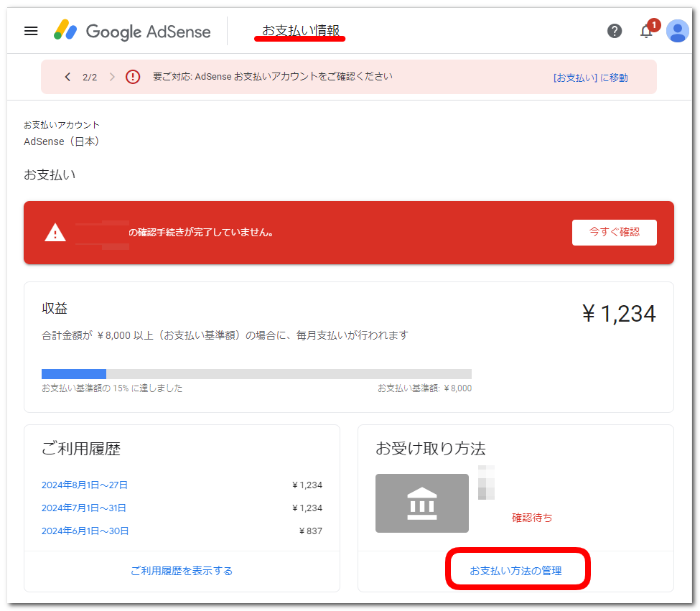This screenshot has height=611, width=700.
Task: Click the 収益 heading
Action: pyautogui.click(x=55, y=309)
